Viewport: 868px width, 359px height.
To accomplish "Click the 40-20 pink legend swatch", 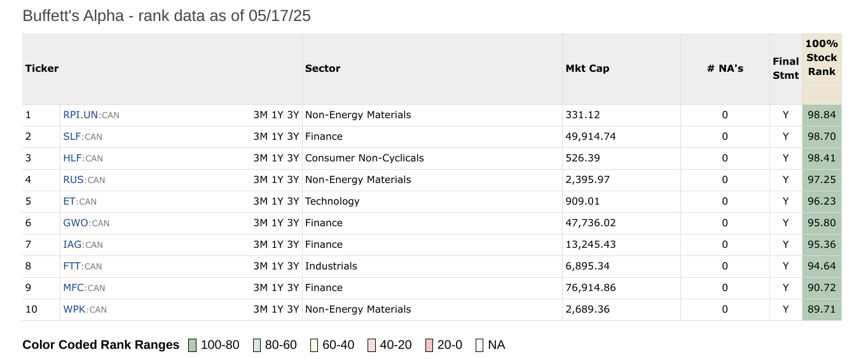I will tap(371, 345).
